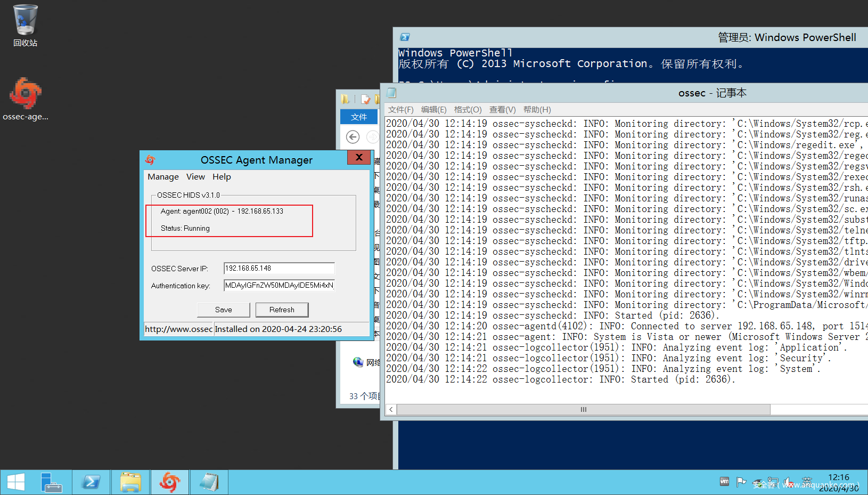The height and width of the screenshot is (495, 868).
Task: Click the Explorer back navigation arrow
Action: click(x=353, y=137)
